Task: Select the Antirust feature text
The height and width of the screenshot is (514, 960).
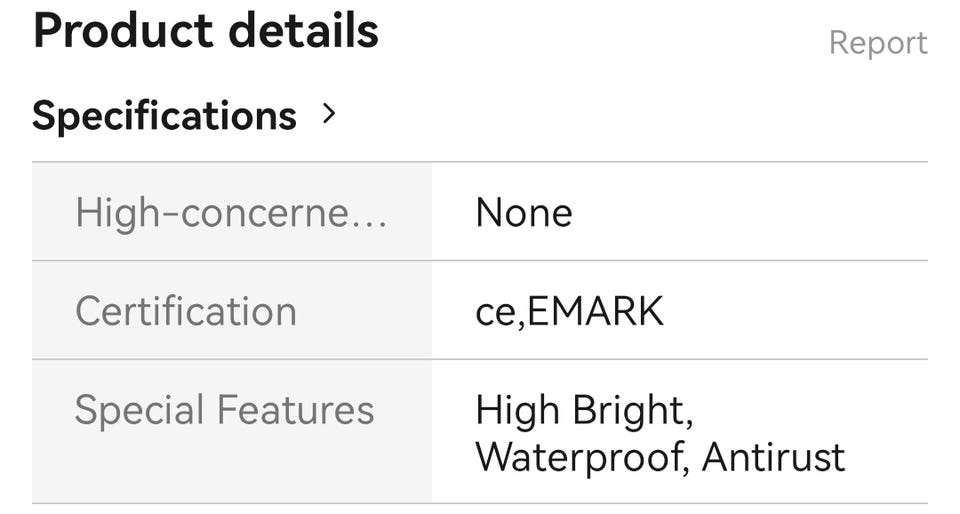Action: tap(773, 457)
